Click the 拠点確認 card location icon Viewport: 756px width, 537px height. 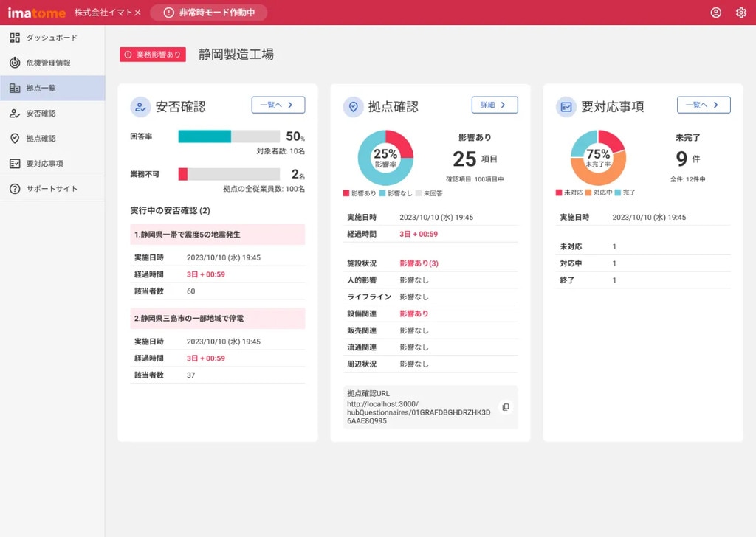(x=353, y=107)
